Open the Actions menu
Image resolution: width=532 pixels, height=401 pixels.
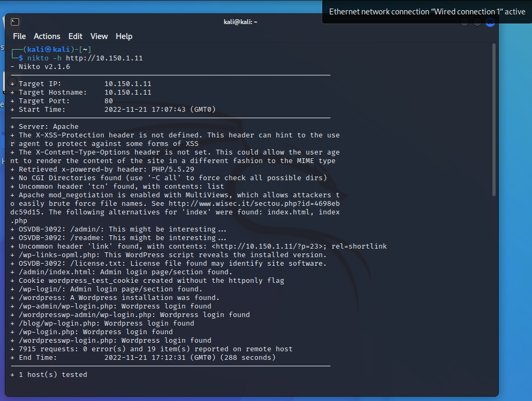[47, 36]
